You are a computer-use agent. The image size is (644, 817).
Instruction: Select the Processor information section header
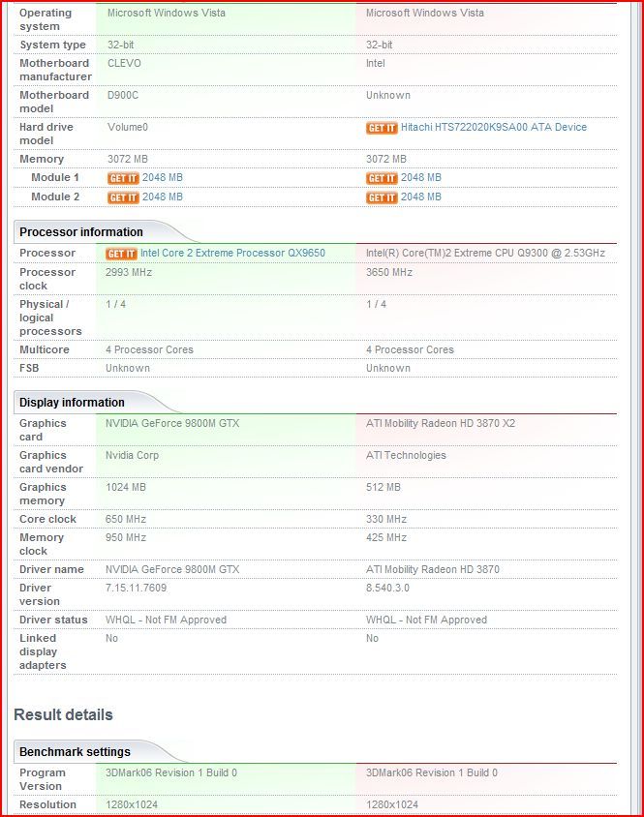tap(80, 232)
